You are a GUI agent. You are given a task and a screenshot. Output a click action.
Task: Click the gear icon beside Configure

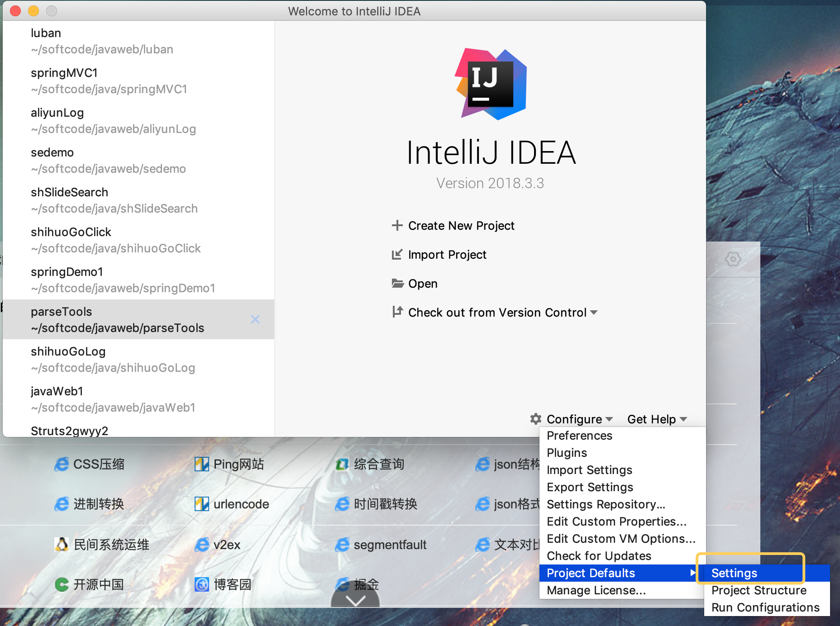(x=536, y=419)
